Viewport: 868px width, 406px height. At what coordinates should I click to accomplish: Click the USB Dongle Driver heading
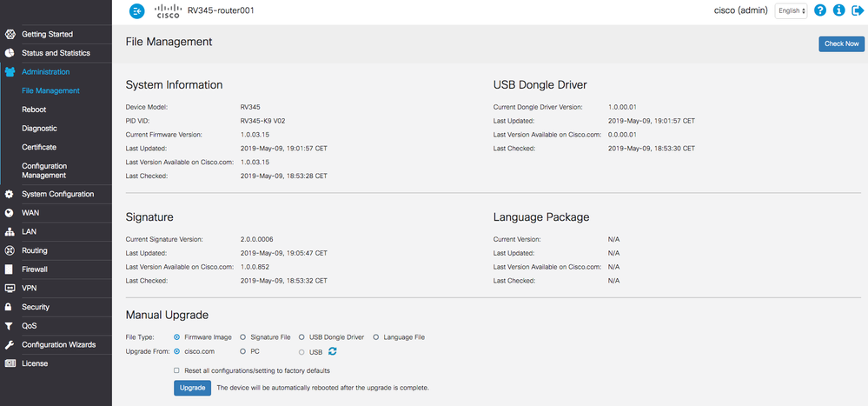(540, 85)
